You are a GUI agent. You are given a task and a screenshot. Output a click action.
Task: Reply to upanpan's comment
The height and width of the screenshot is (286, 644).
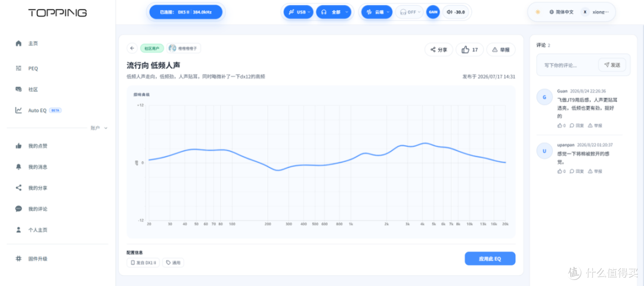coord(577,171)
